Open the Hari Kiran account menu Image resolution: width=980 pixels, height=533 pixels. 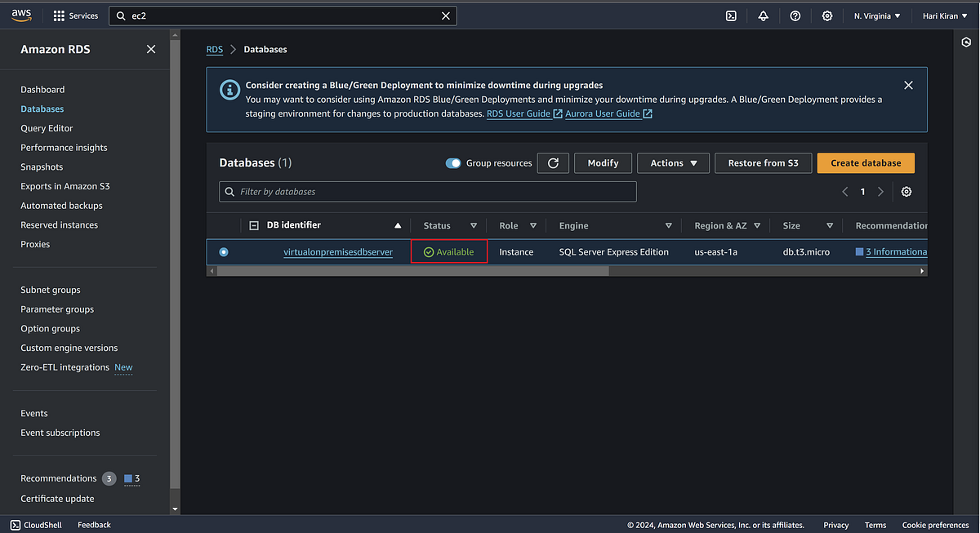tap(943, 15)
